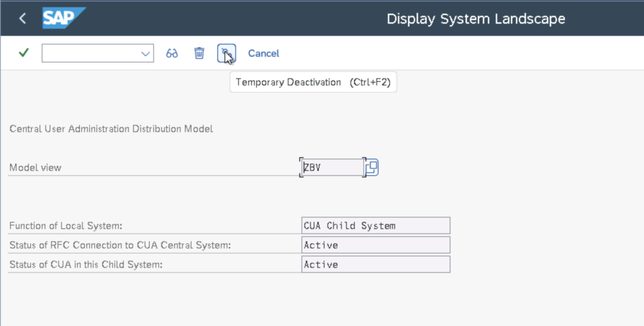Viewport: 644px width, 326px height.
Task: Click the Status of RFC Connection label
Action: (x=120, y=245)
